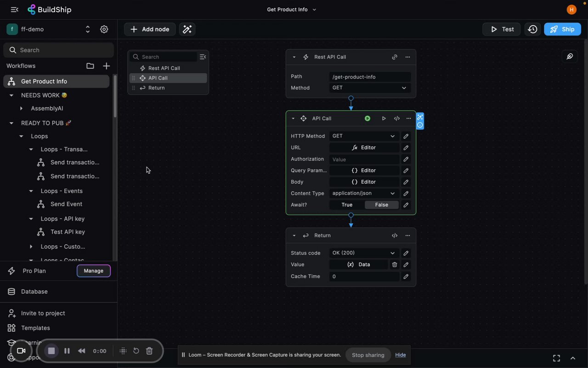Open the Return node's three-dot menu
Image resolution: width=588 pixels, height=368 pixels.
point(407,235)
